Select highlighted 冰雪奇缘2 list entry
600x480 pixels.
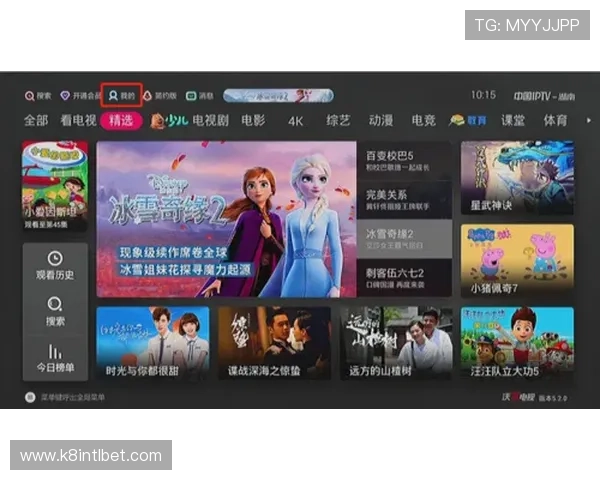pos(404,239)
